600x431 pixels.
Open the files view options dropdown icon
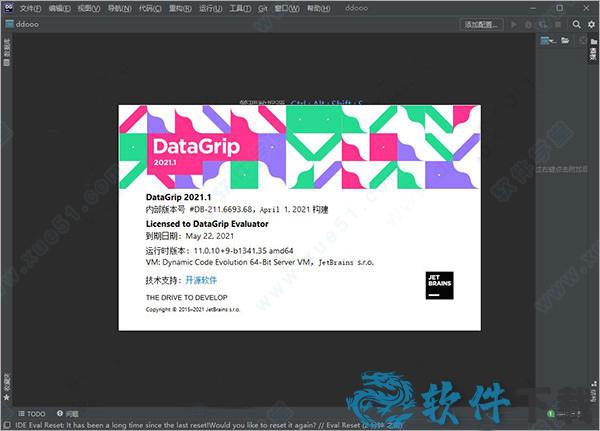pyautogui.click(x=548, y=41)
